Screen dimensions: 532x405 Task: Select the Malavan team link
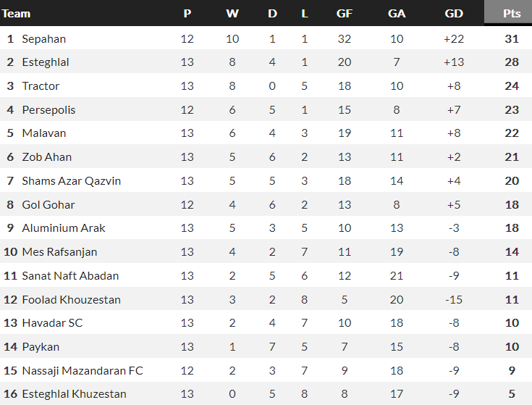[x=43, y=133]
